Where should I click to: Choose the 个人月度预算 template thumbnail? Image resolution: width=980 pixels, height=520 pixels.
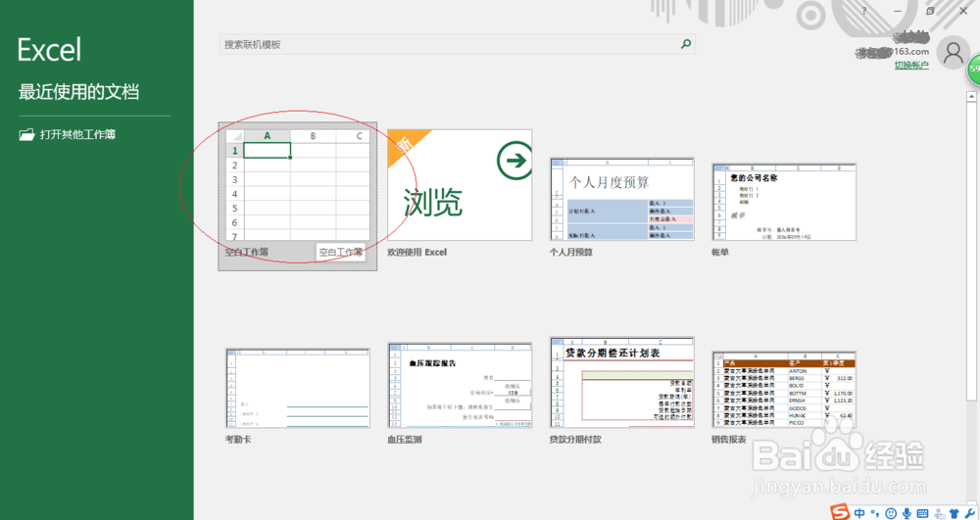tap(622, 199)
